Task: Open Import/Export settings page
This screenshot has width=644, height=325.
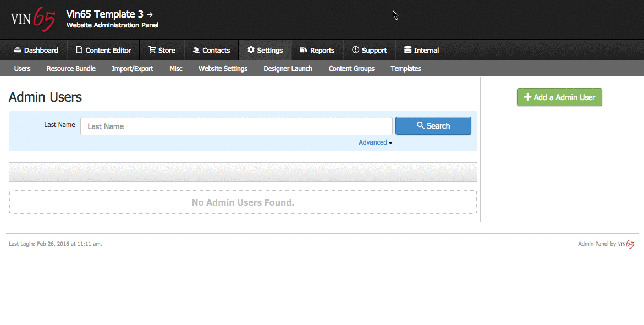Action: coord(133,69)
